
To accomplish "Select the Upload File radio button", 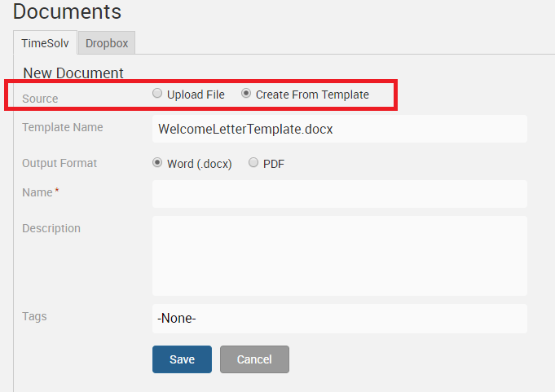I will pyautogui.click(x=157, y=94).
